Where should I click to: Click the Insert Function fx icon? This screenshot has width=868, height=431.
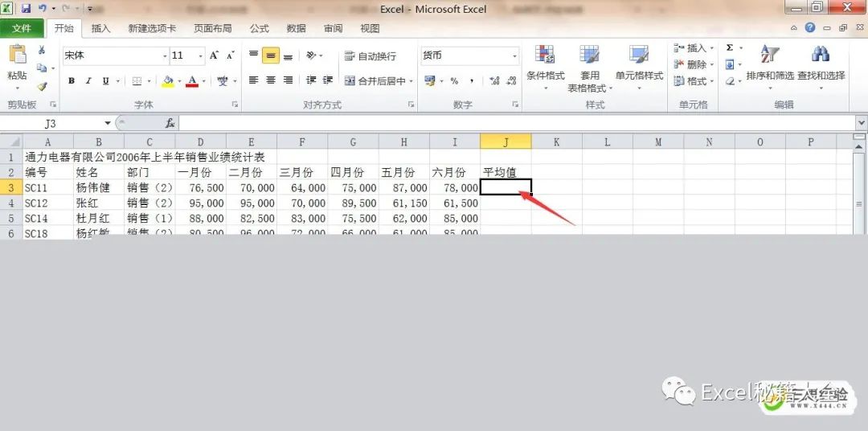(x=170, y=123)
